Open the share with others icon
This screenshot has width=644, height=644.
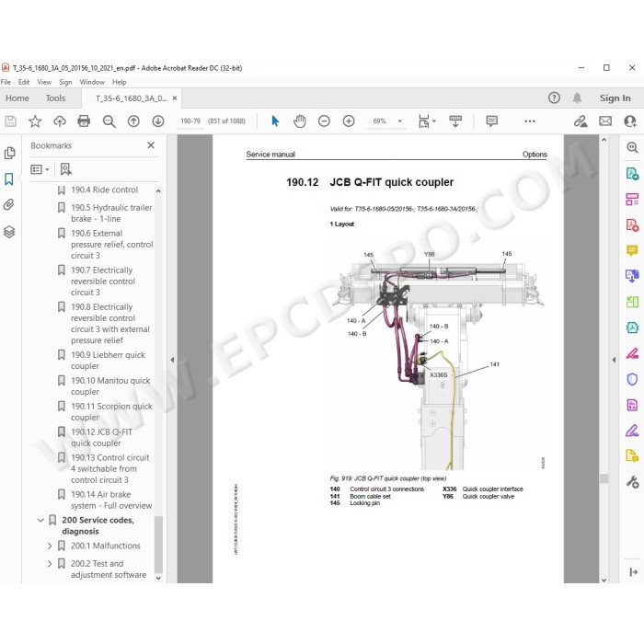(630, 121)
